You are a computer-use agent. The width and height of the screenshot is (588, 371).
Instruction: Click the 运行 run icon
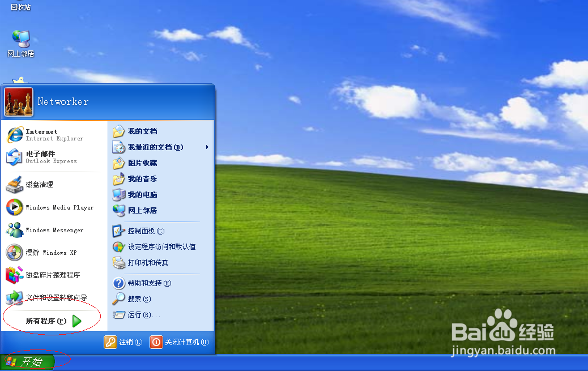tap(118, 315)
